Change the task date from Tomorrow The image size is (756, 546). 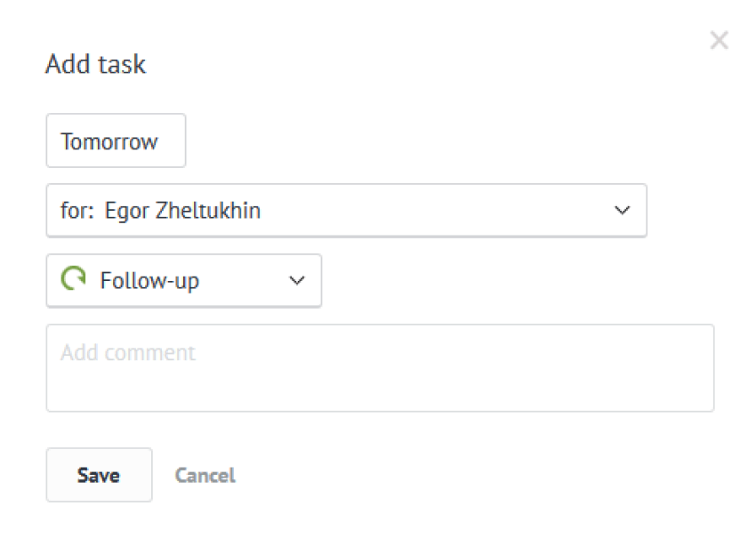(116, 141)
